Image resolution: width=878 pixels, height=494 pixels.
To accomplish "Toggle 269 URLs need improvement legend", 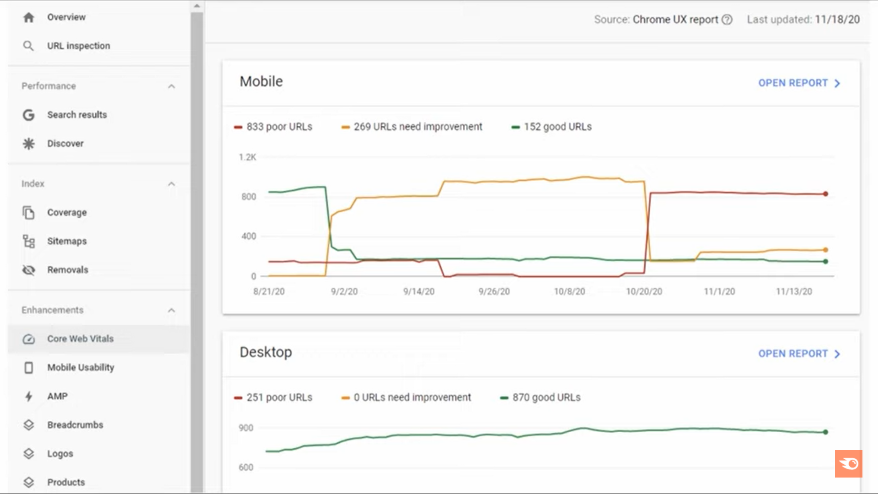I will 411,127.
